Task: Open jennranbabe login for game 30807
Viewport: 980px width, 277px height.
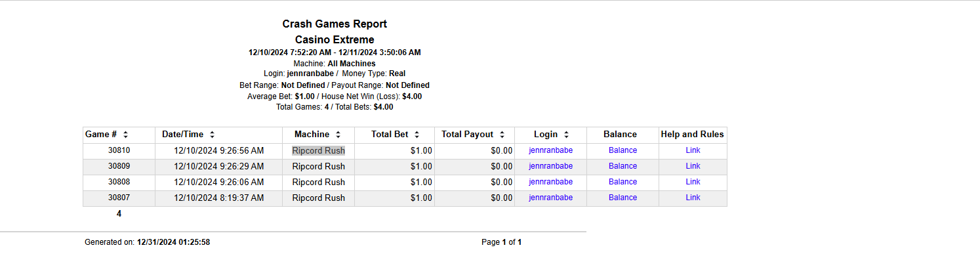Action: click(550, 198)
